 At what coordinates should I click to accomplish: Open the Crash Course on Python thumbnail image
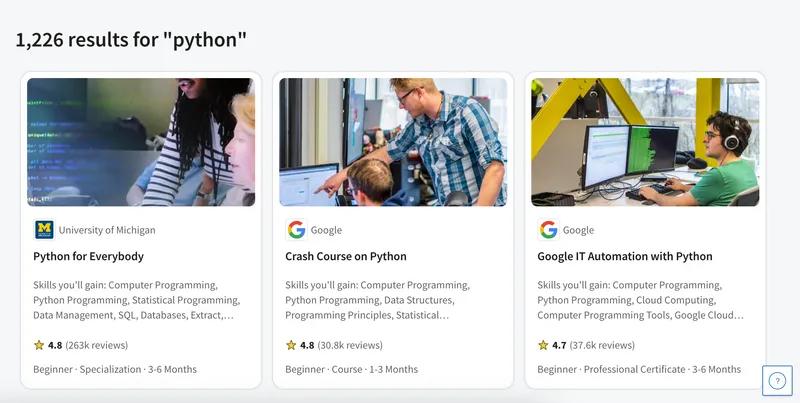tap(393, 142)
